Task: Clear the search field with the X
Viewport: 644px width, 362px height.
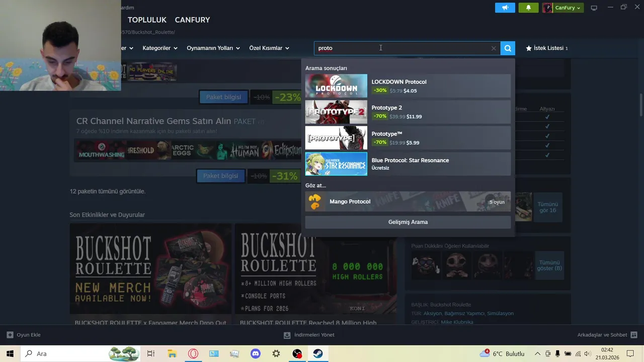Action: [x=494, y=48]
